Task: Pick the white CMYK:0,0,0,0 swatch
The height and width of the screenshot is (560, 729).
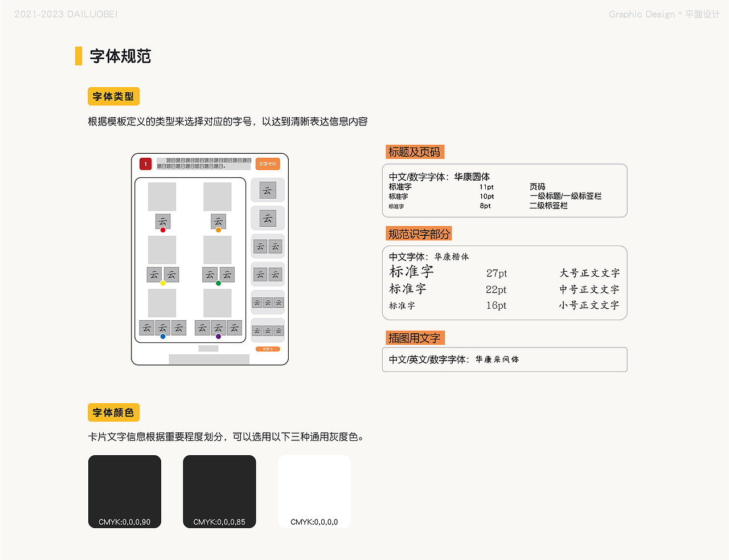Action: [x=314, y=492]
